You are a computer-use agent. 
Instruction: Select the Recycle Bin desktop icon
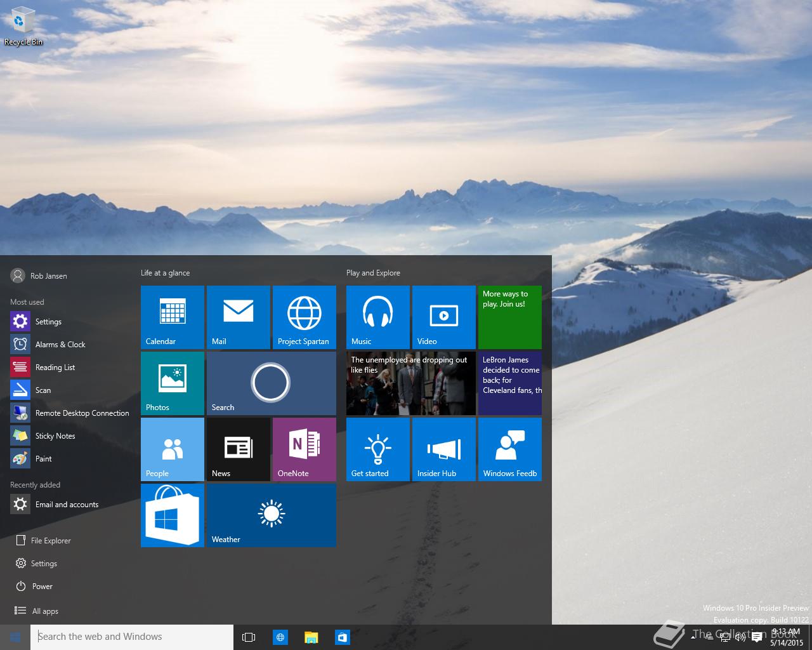coord(23,27)
